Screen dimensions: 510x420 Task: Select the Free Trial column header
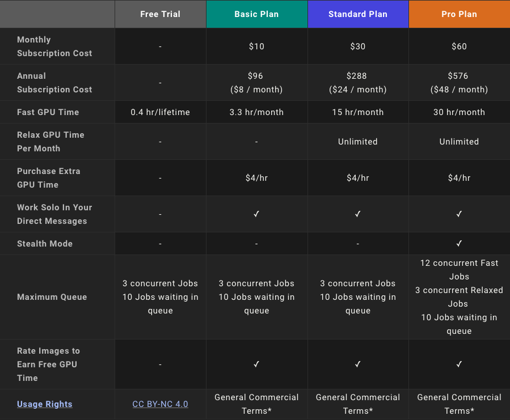pyautogui.click(x=161, y=14)
